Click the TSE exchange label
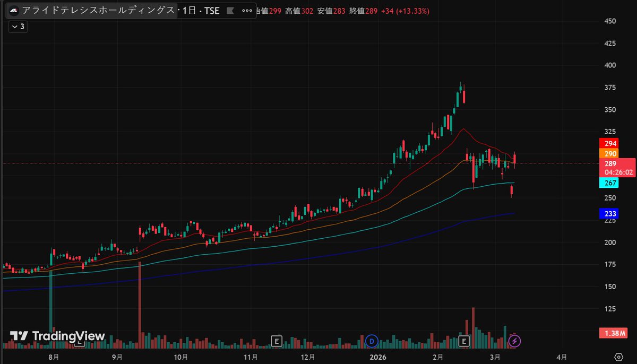The width and height of the screenshot is (637, 364). 212,11
